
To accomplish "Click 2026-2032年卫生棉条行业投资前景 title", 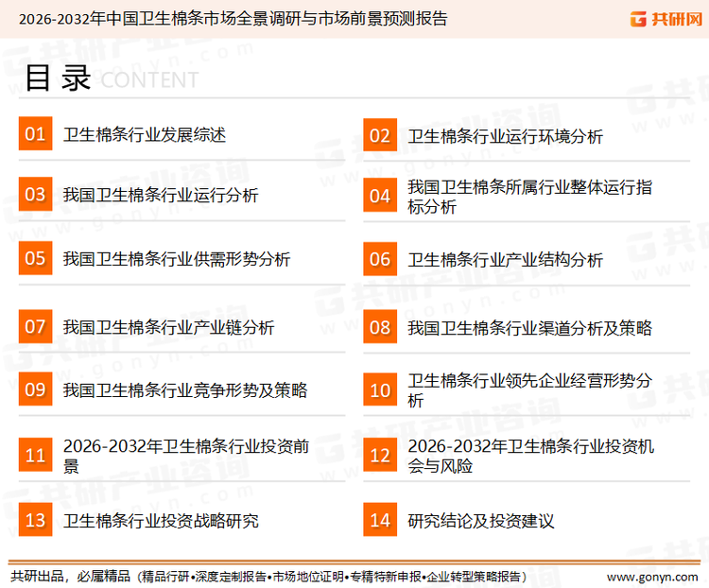I will pos(186,456).
